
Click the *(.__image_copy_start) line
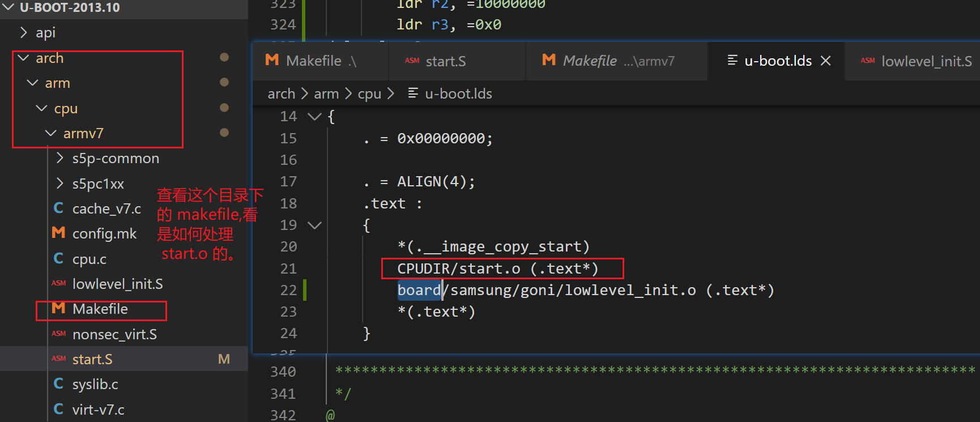(x=494, y=246)
